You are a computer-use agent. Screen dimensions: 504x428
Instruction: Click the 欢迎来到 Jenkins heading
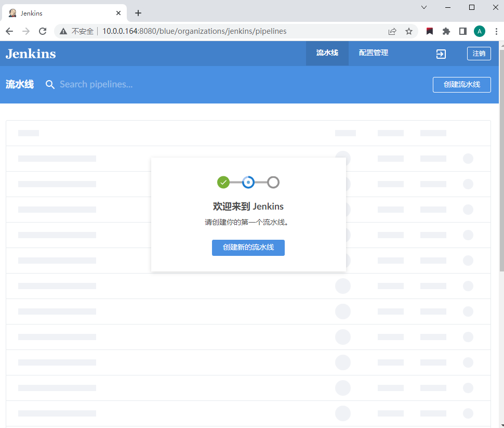click(248, 206)
